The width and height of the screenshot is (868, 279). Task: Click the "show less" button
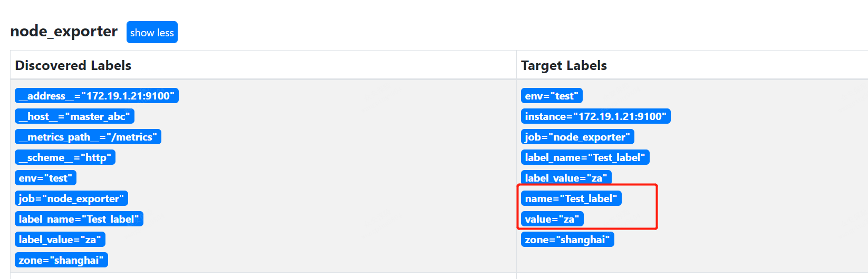coord(152,33)
